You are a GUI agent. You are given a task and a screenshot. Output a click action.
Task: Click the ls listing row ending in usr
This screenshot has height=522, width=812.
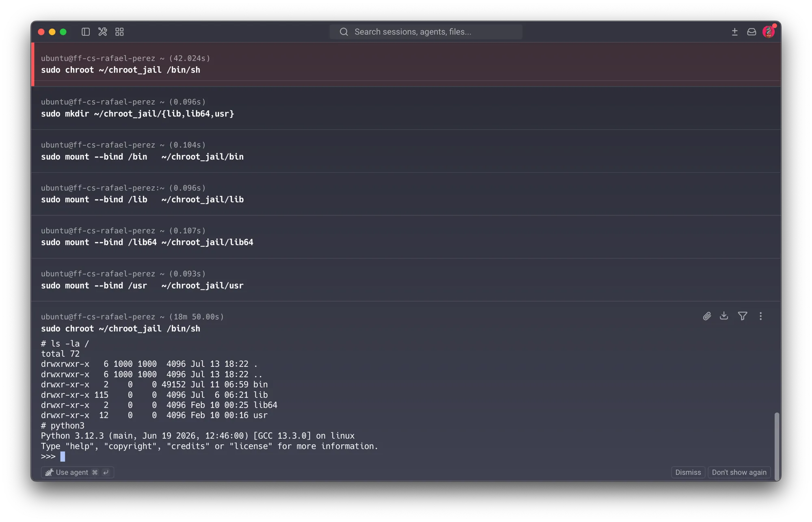(154, 415)
